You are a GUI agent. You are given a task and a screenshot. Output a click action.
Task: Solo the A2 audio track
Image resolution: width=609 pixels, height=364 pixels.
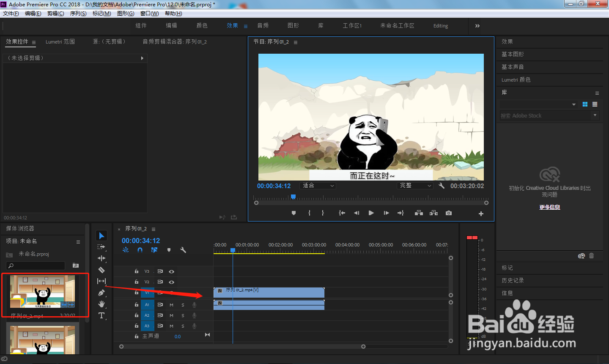183,315
